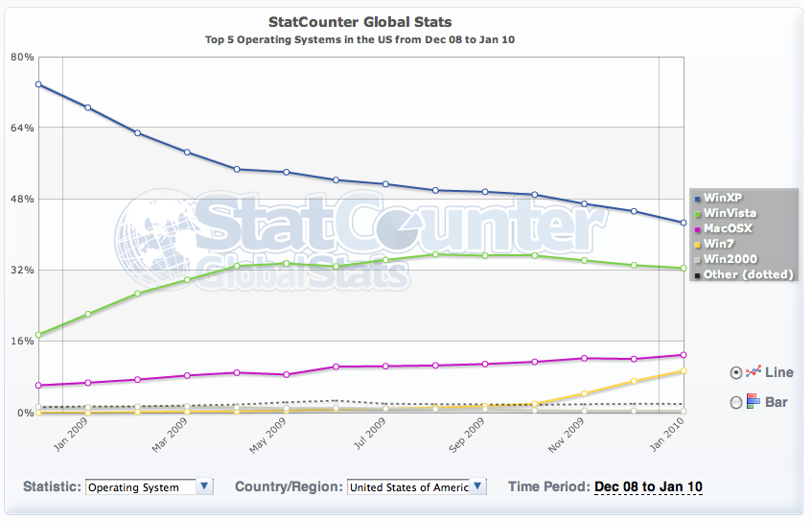Click the magenta MacOSX legend square
The height and width of the screenshot is (521, 812).
(697, 228)
